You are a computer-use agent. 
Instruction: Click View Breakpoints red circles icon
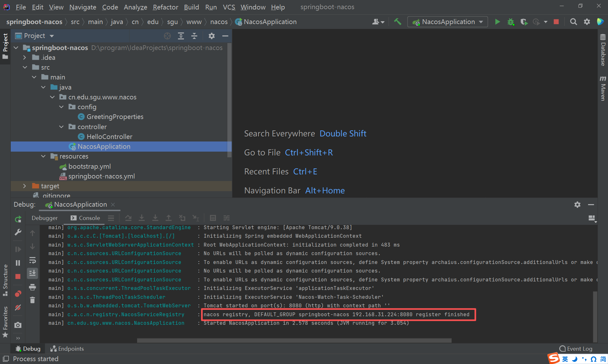click(18, 294)
